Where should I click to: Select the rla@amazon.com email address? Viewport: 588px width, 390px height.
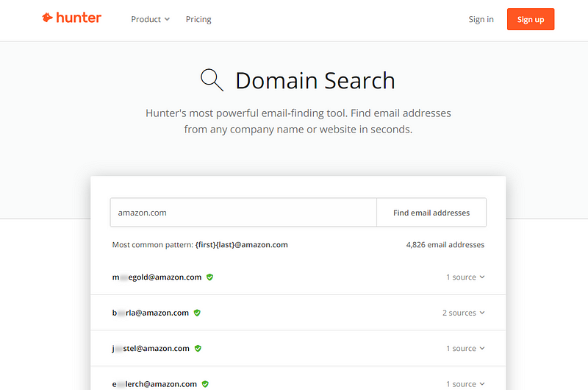coord(151,313)
